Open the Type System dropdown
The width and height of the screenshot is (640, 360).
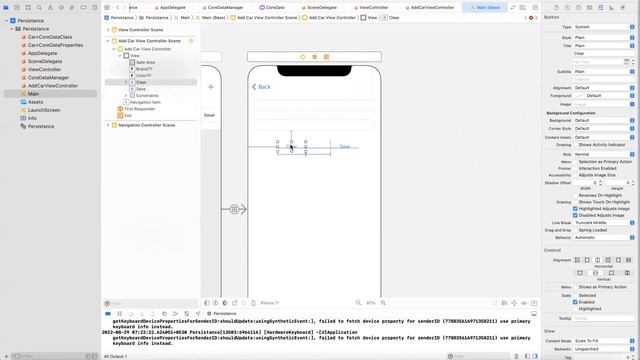pos(604,27)
